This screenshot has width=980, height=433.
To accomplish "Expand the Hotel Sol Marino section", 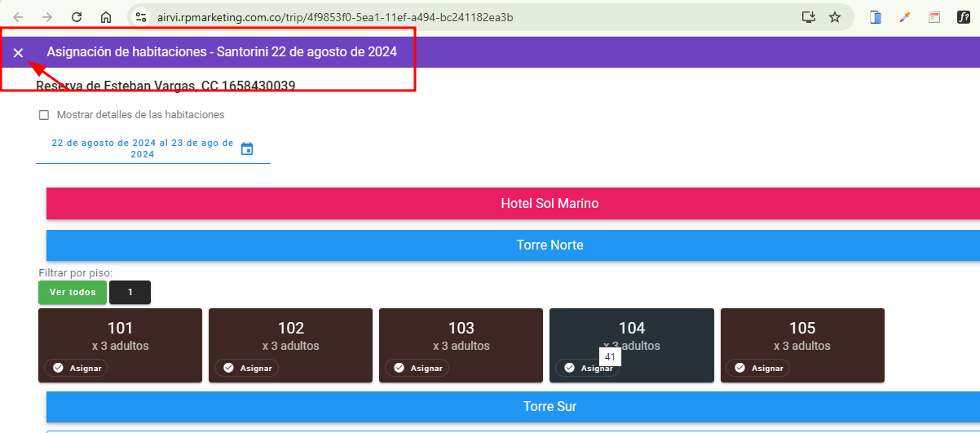I will pos(550,204).
